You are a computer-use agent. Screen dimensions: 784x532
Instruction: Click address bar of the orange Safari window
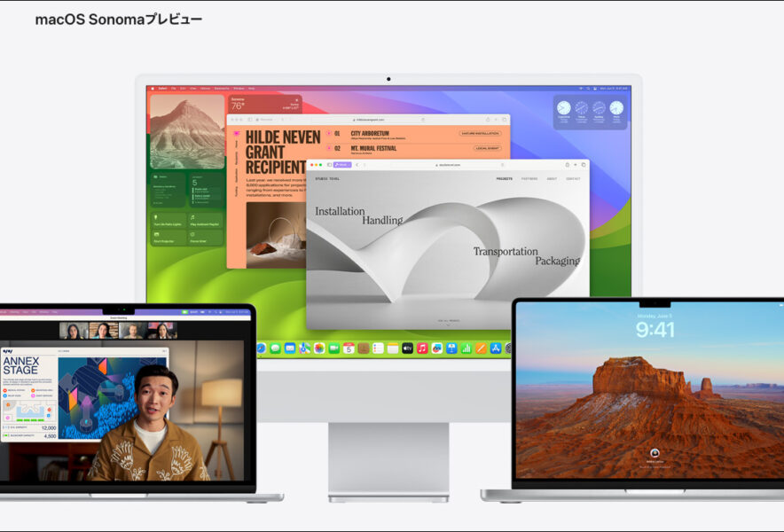(370, 120)
